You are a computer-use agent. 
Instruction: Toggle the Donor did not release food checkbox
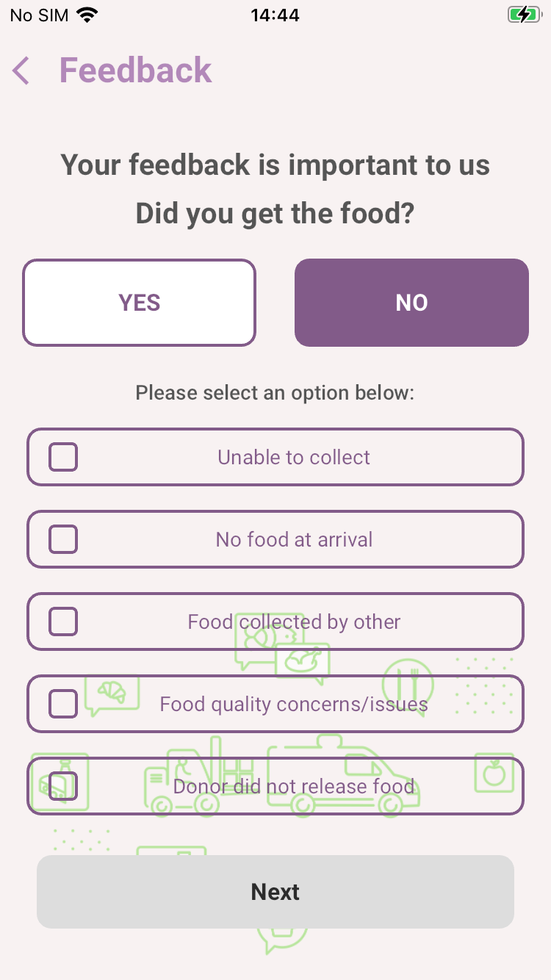tap(63, 786)
